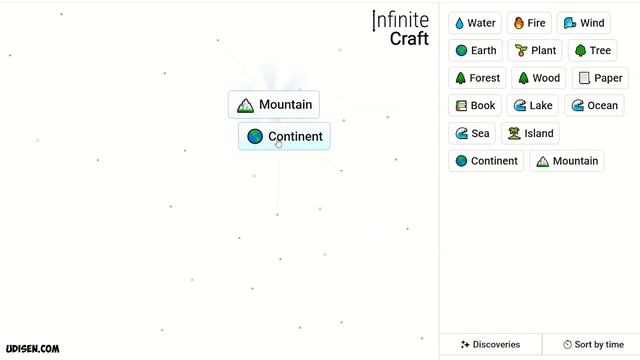Click the Earth element in sidebar
This screenshot has width=640, height=360.
pos(476,51)
